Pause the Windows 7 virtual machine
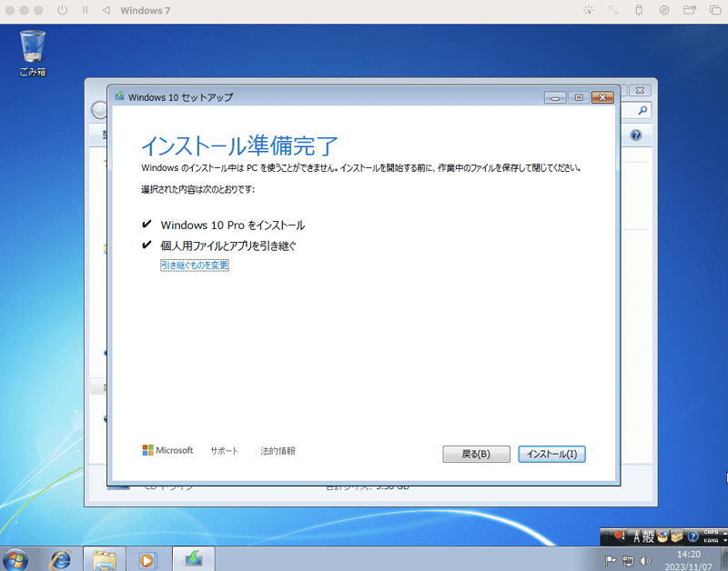 pos(85,10)
